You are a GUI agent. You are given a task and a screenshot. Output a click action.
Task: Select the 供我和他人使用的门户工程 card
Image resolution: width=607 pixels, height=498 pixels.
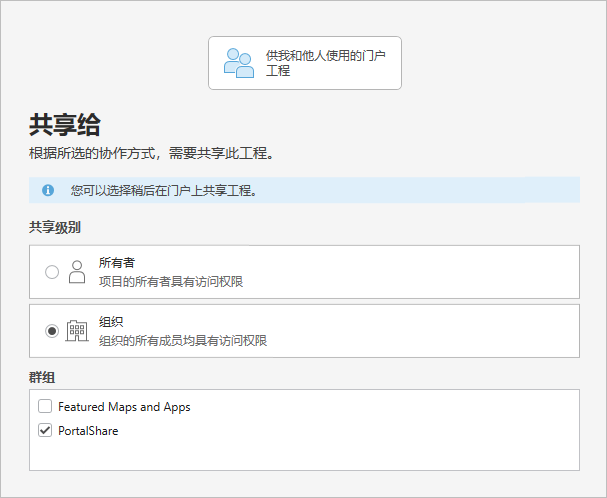tap(305, 63)
